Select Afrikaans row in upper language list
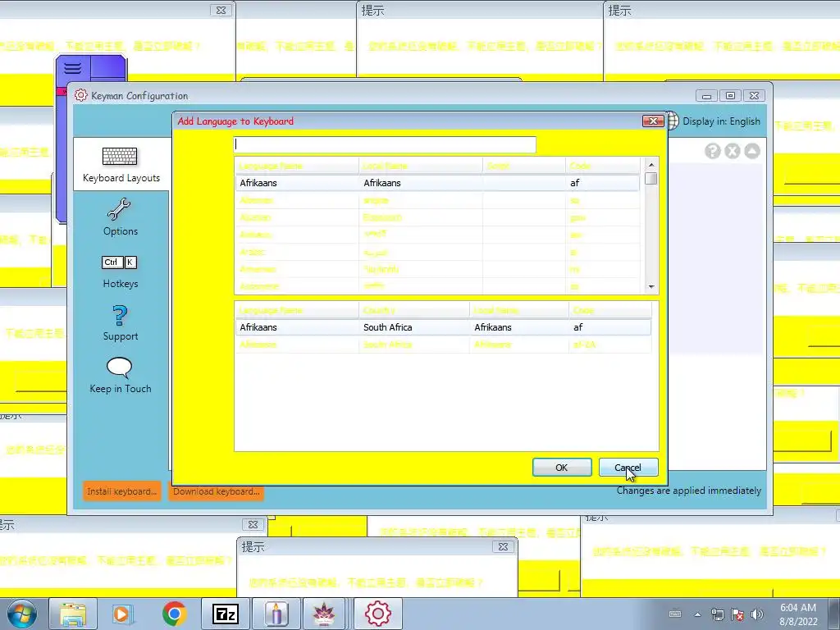The width and height of the screenshot is (840, 630). 437,183
